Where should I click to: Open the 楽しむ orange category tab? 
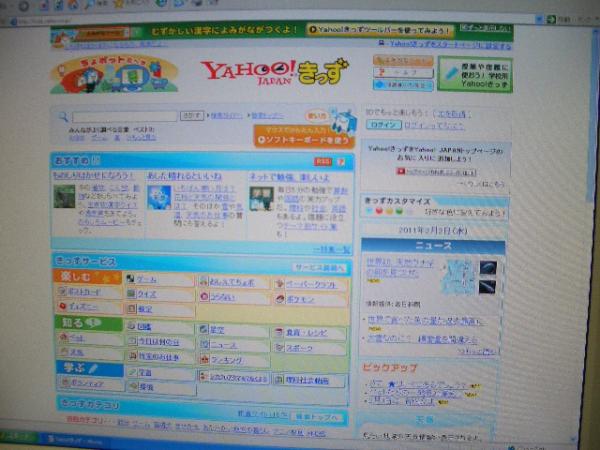click(x=88, y=277)
